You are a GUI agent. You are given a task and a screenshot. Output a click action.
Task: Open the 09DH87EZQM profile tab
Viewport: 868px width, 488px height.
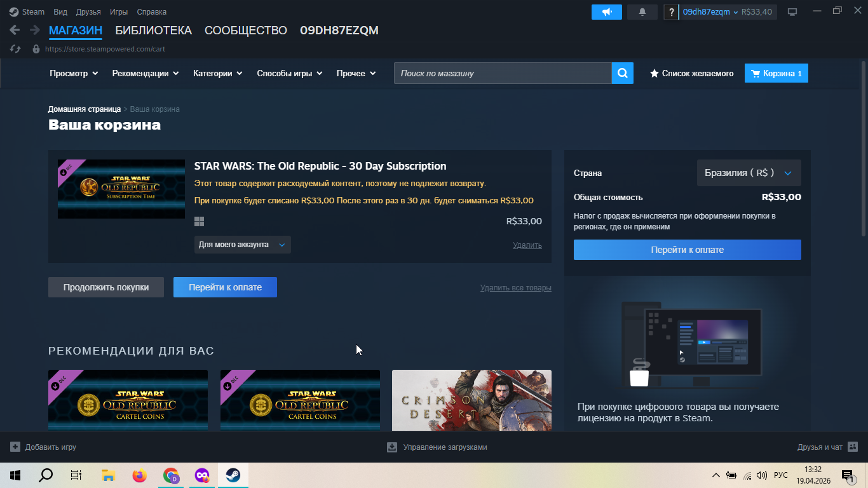click(x=339, y=30)
